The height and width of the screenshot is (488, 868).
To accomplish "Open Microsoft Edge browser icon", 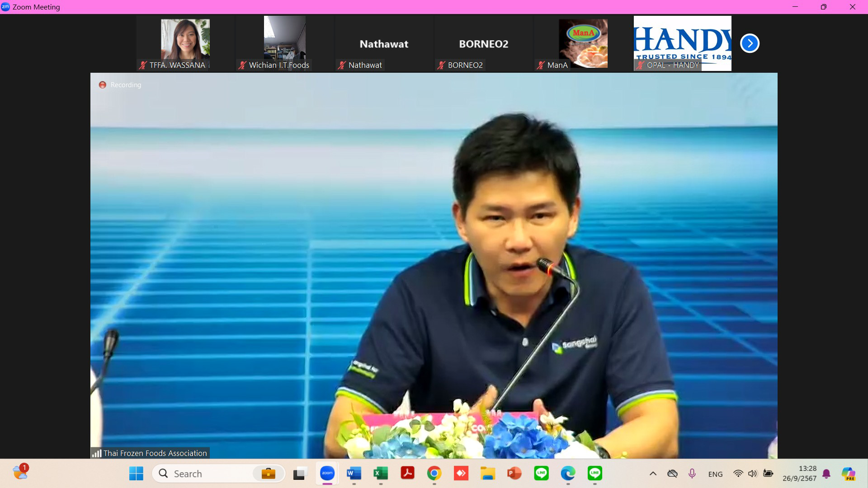I will pyautogui.click(x=568, y=474).
